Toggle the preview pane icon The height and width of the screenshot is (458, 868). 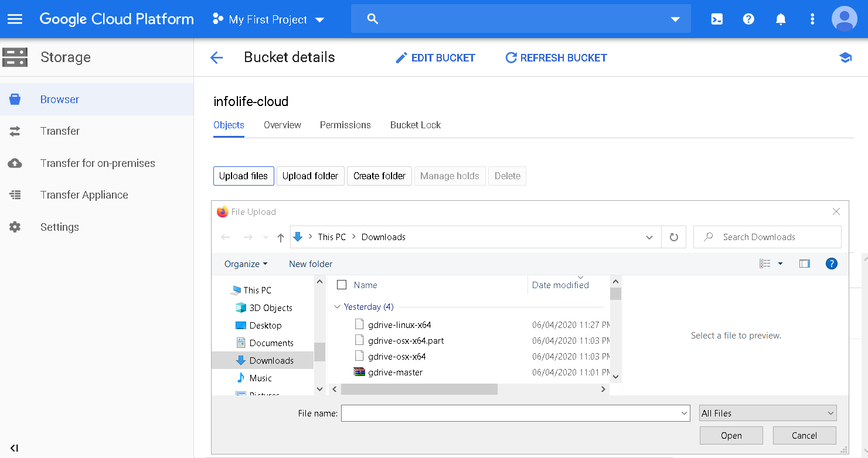click(x=805, y=264)
